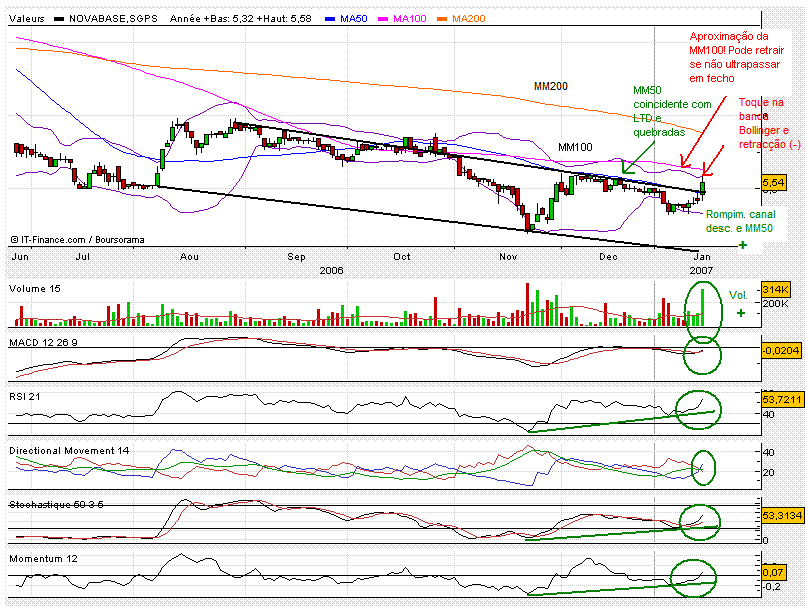This screenshot has width=808, height=611.
Task: Select the 'NOVABASE,SGPS' legend text
Action: [x=113, y=19]
